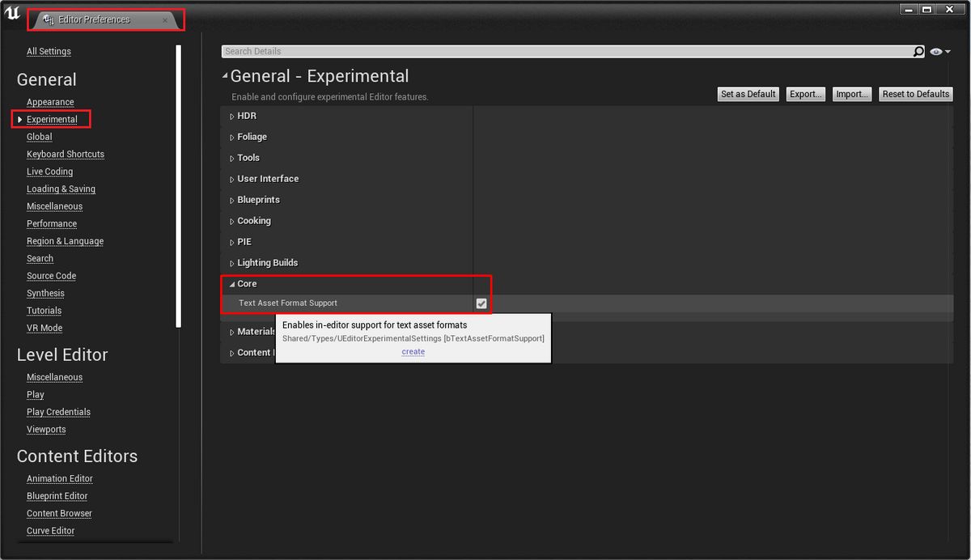971x560 pixels.
Task: Open Live Coding settings page
Action: [49, 172]
